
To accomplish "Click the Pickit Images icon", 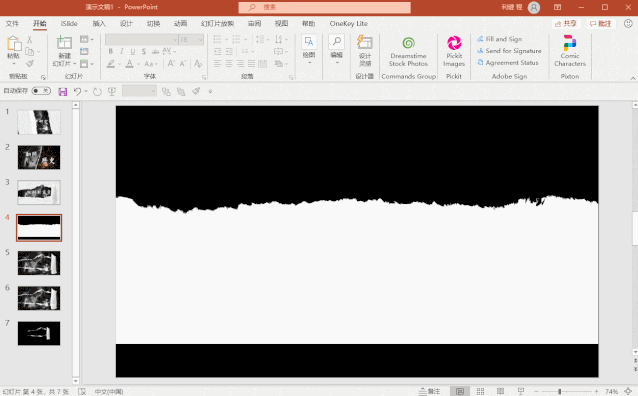I will click(x=454, y=43).
